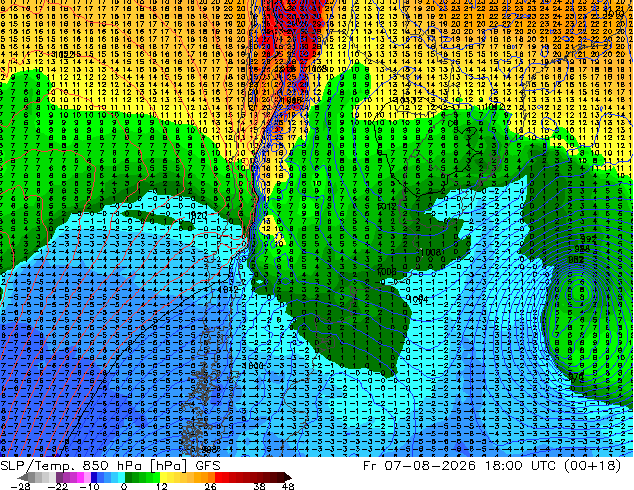Click the map title 'SLP/Temp. 850 hPa [hPa] GFS'
Image resolution: width=634 pixels, height=490 pixels.
(110, 465)
